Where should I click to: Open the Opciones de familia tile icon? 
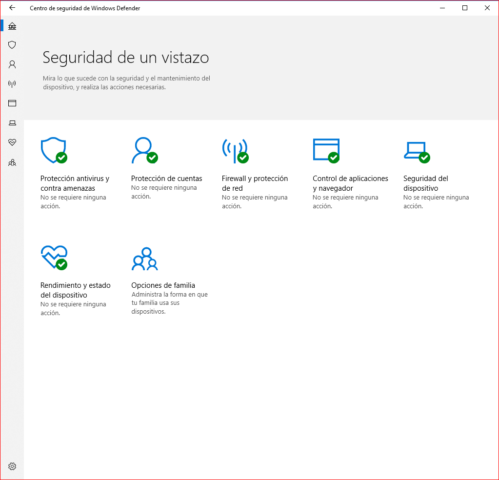click(x=145, y=259)
